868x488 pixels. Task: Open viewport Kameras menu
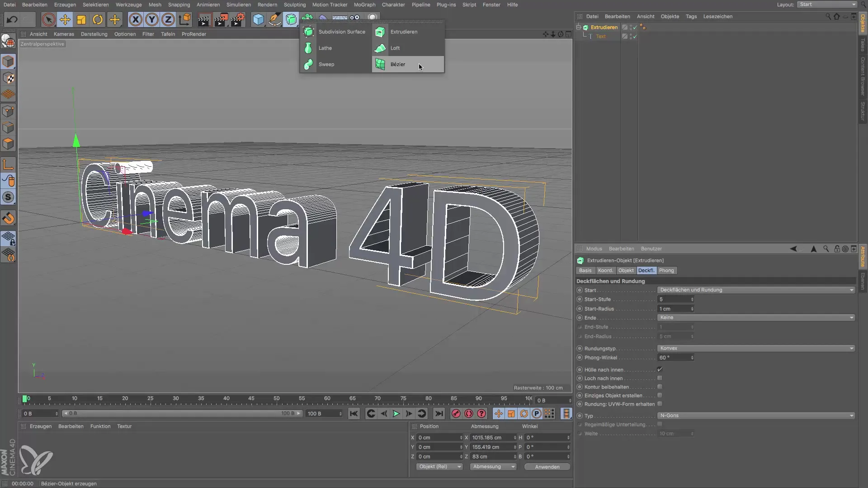point(64,34)
